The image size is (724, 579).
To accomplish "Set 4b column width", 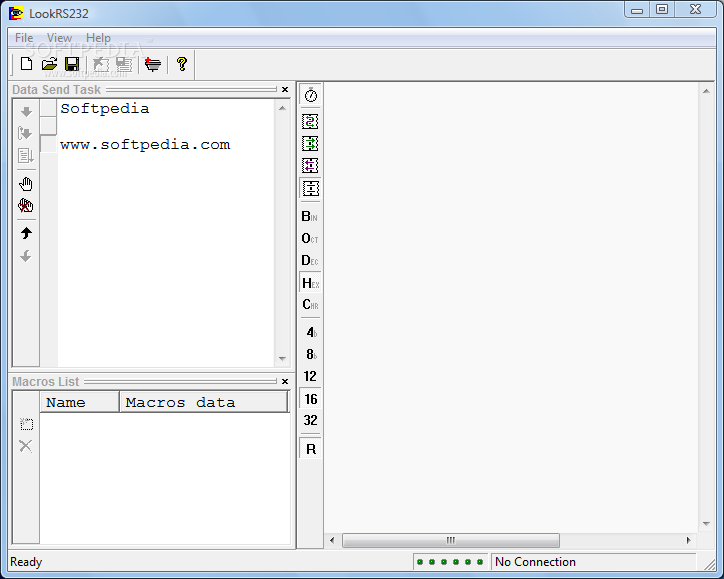I will 311,332.
